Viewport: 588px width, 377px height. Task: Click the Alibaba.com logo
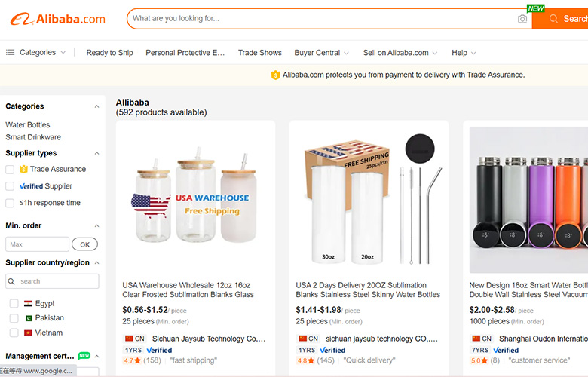[57, 19]
